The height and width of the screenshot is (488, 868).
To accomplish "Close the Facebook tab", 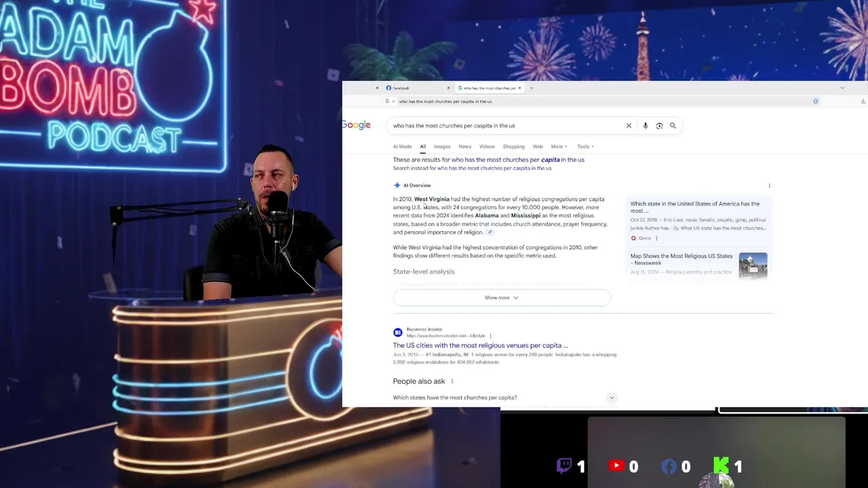I will (448, 88).
